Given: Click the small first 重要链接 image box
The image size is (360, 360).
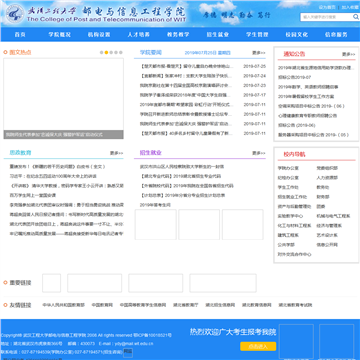Looking at the screenshot, I should 52,283.
